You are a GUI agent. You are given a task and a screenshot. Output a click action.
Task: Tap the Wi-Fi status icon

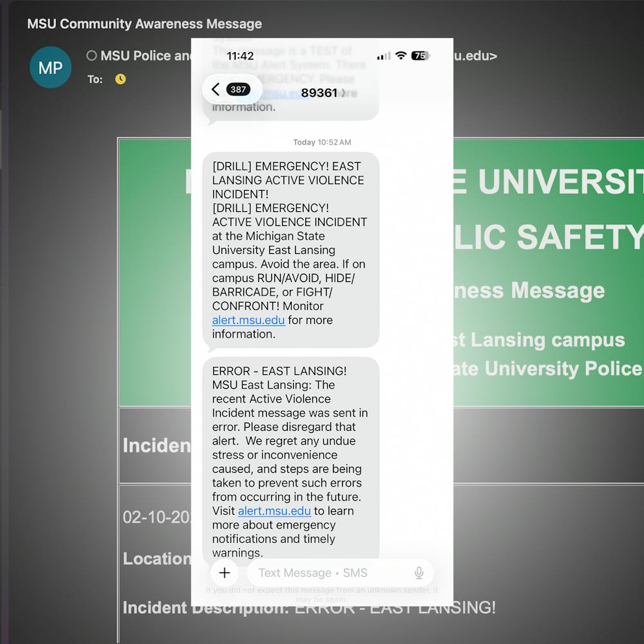(401, 56)
